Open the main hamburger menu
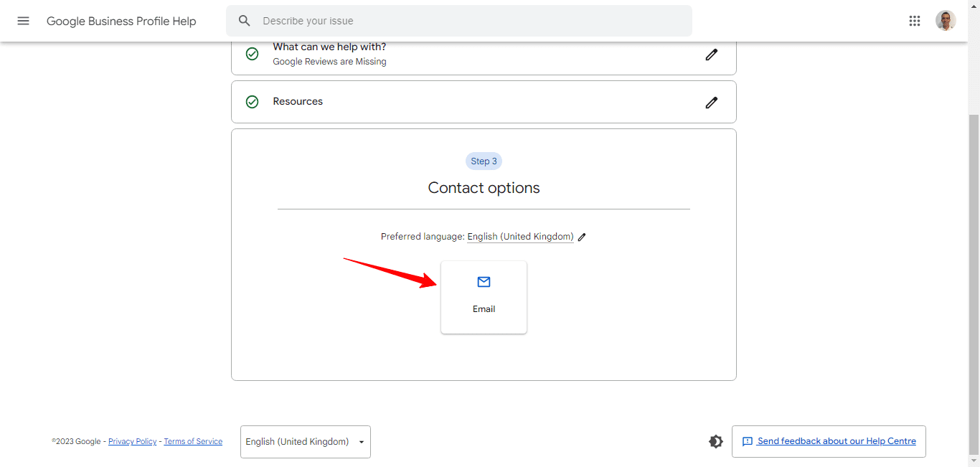 23,21
